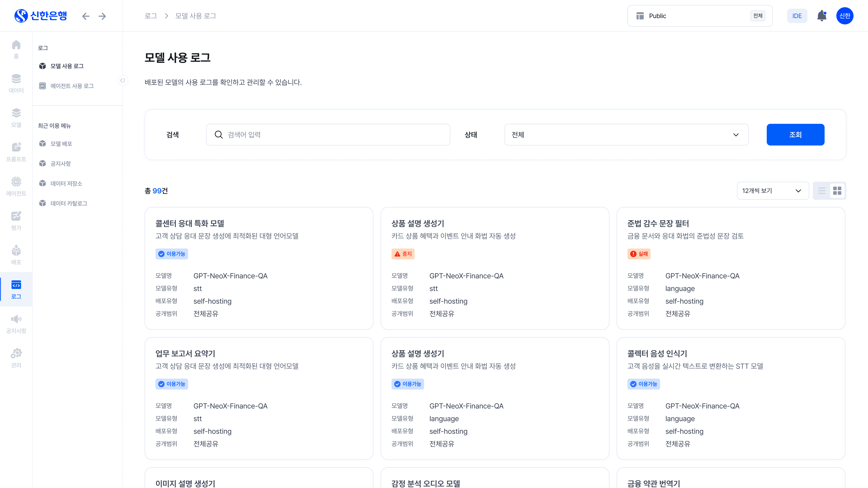
Task: Open the 12개씩 보기 page size dropdown
Action: point(772,191)
